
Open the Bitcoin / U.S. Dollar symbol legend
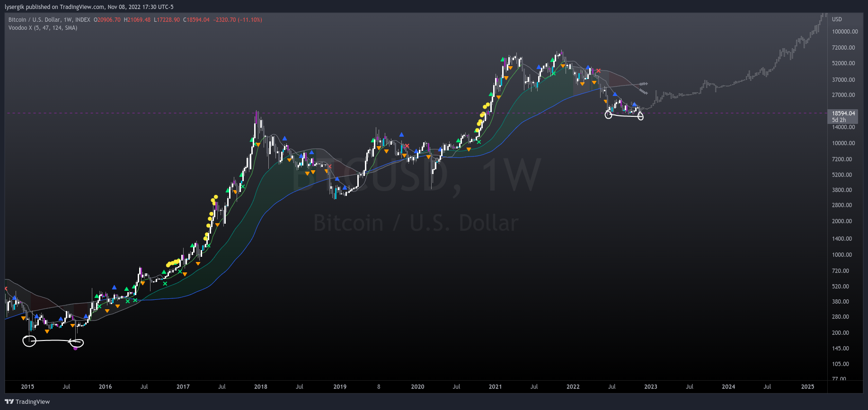coord(49,20)
